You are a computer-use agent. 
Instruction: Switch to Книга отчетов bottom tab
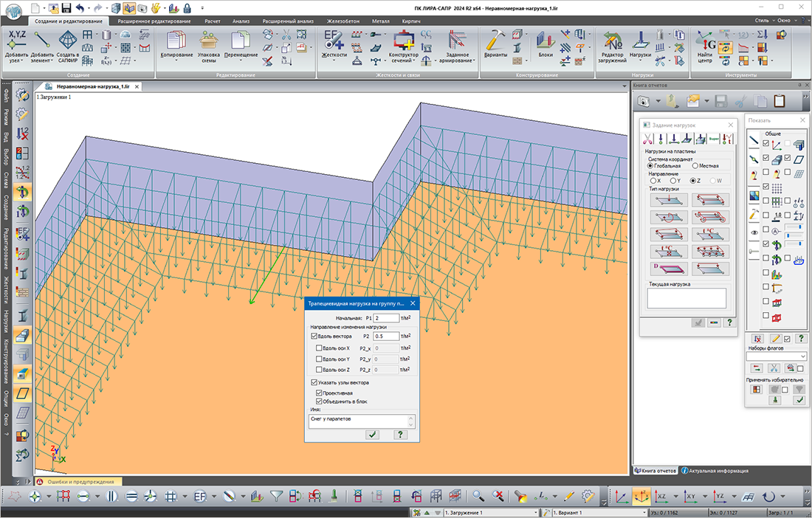(655, 471)
